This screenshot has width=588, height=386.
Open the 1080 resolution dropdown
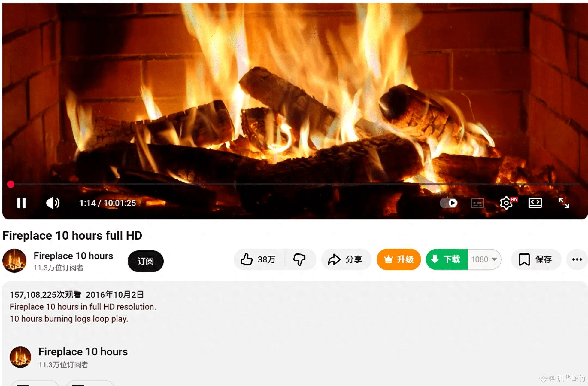click(x=484, y=259)
